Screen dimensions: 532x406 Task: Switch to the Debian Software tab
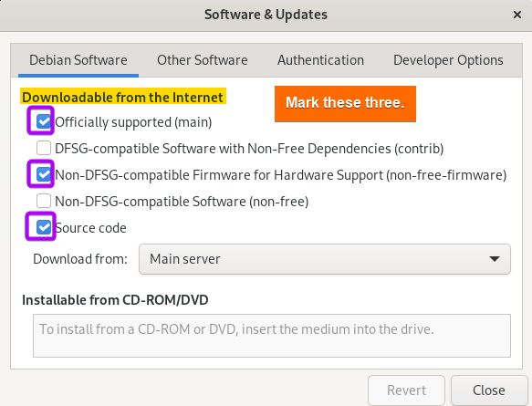tap(78, 60)
